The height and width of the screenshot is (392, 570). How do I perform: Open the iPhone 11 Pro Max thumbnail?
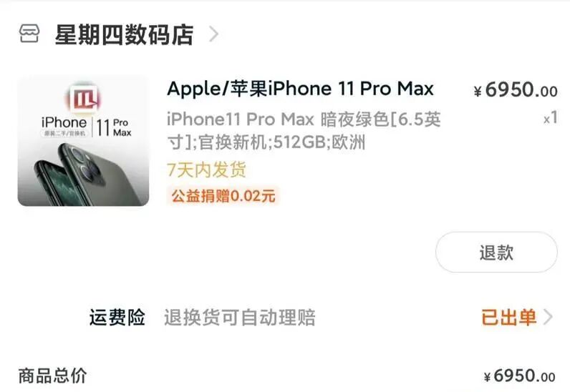click(83, 141)
